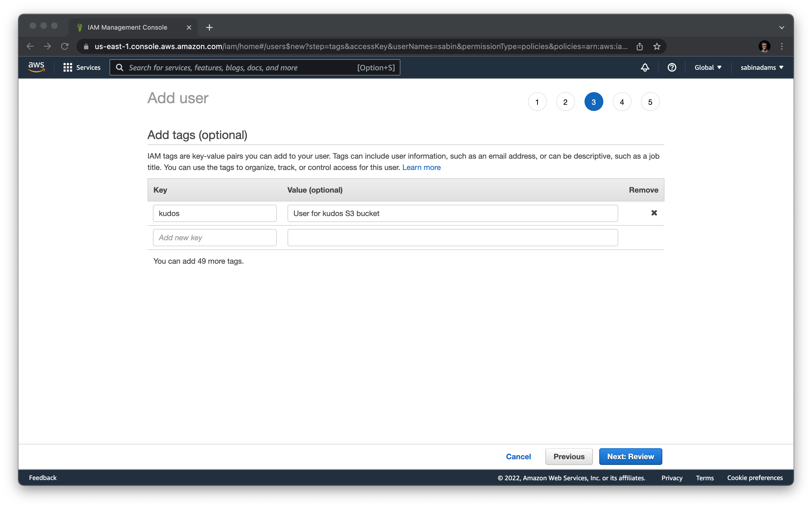Click the Cancel link
This screenshot has height=508, width=812.
point(518,457)
